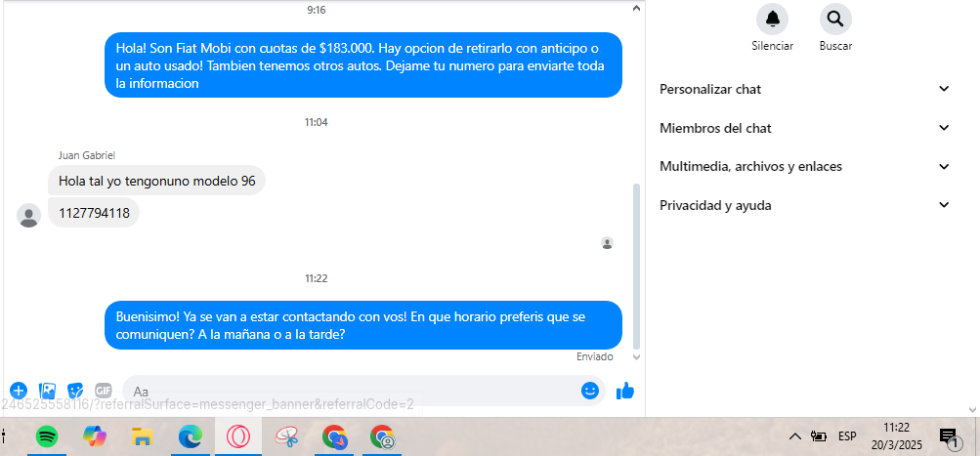
Task: Open the notification center icon
Action: [x=949, y=437]
